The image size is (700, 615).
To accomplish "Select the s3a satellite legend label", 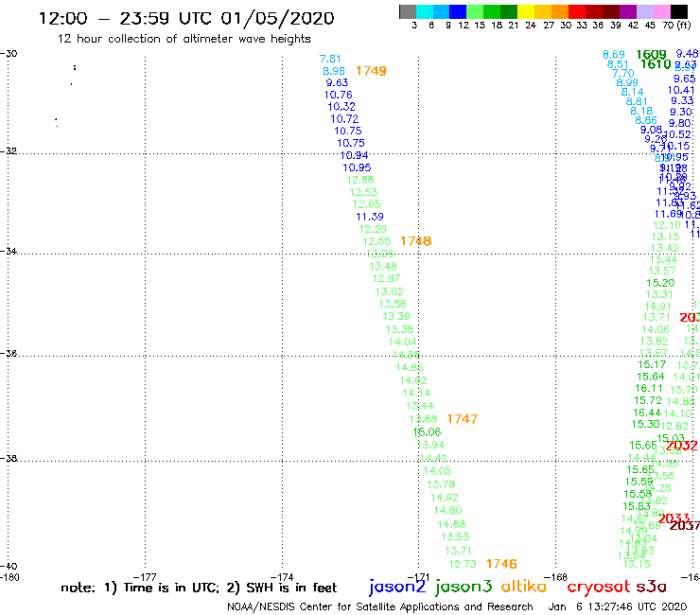I will [651, 588].
